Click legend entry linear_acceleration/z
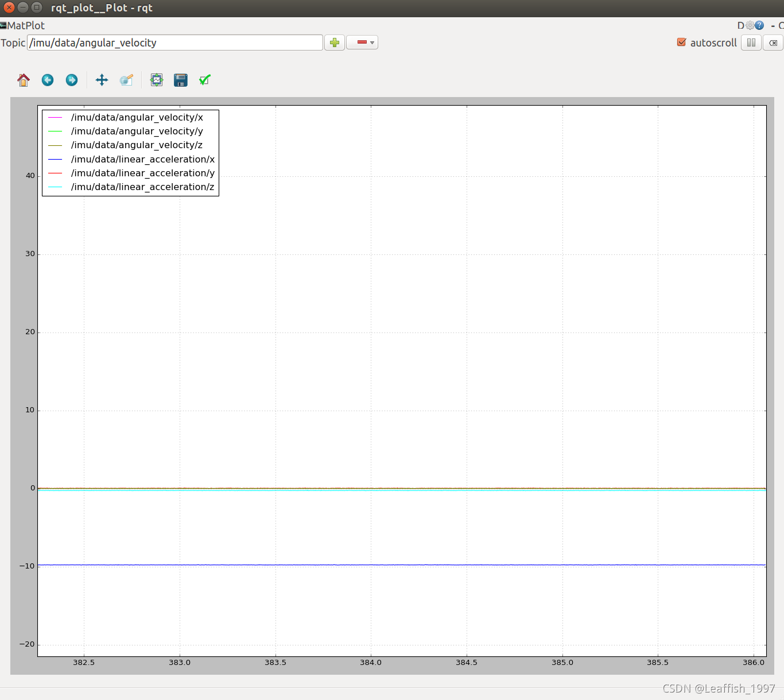This screenshot has height=700, width=784. click(x=142, y=187)
